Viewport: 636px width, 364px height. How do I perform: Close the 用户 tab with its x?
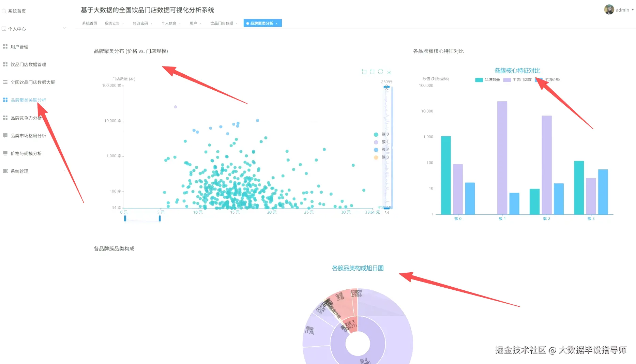pos(201,24)
